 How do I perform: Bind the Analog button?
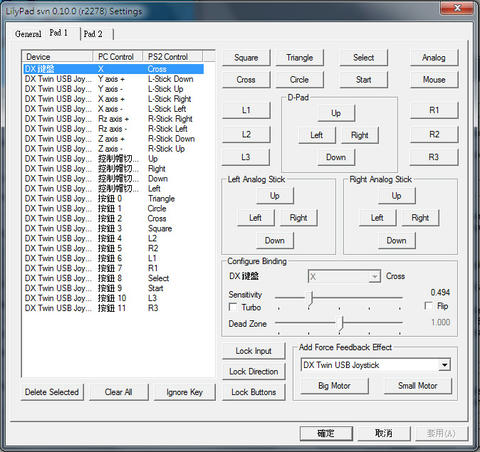coord(434,58)
